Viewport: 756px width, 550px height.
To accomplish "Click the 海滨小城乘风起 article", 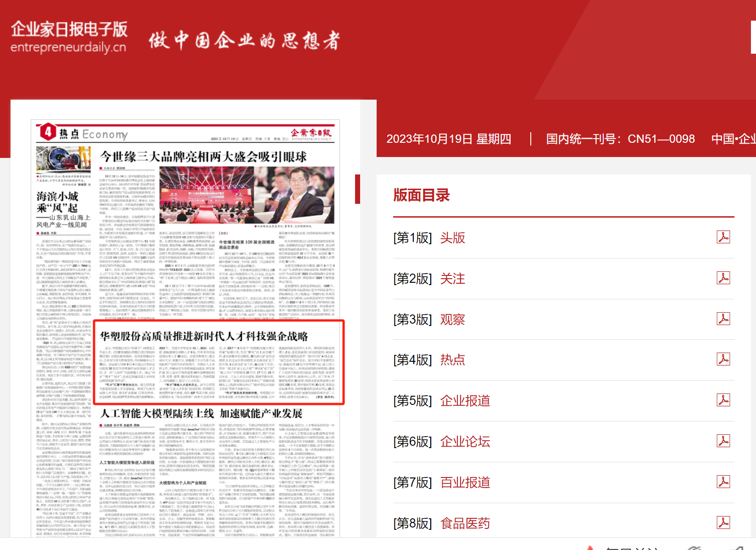I will [58, 202].
